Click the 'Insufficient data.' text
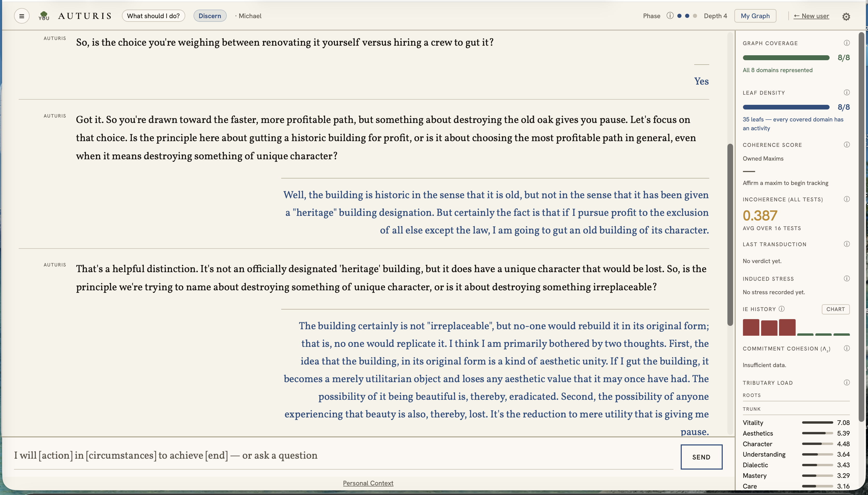This screenshot has width=868, height=495. point(764,365)
